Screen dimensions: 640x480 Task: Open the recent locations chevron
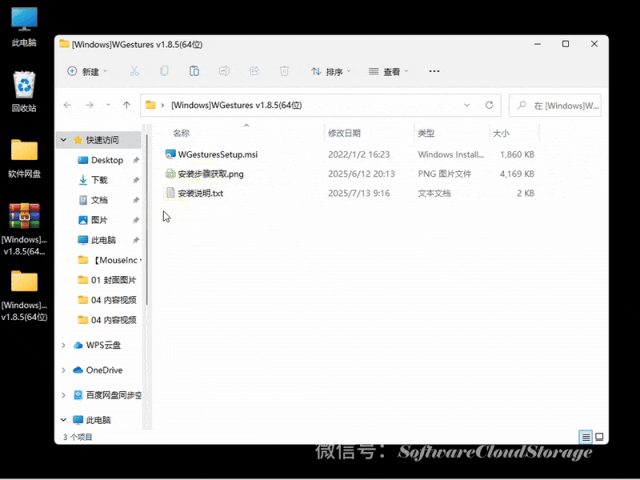108,105
